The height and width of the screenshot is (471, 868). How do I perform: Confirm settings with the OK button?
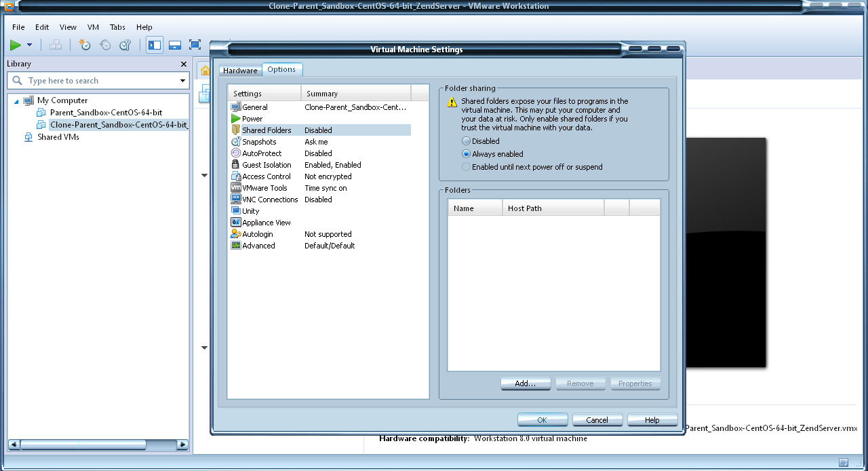point(542,420)
